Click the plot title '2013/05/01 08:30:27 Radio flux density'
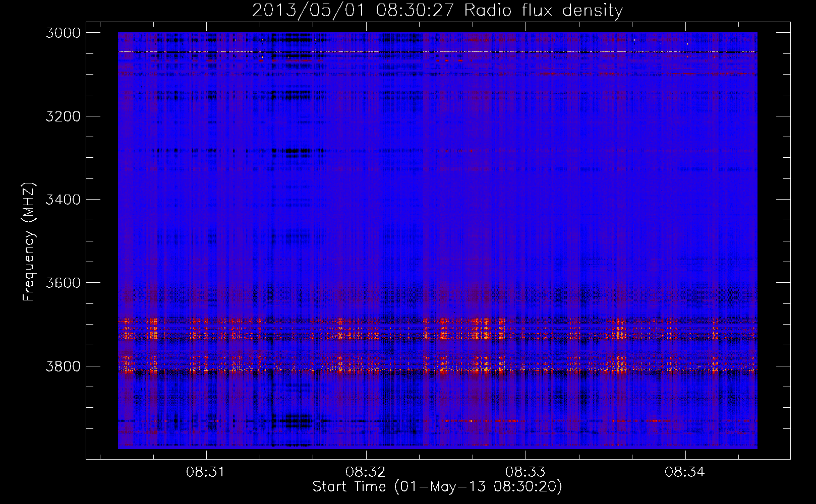Image resolution: width=816 pixels, height=504 pixels. (438, 11)
